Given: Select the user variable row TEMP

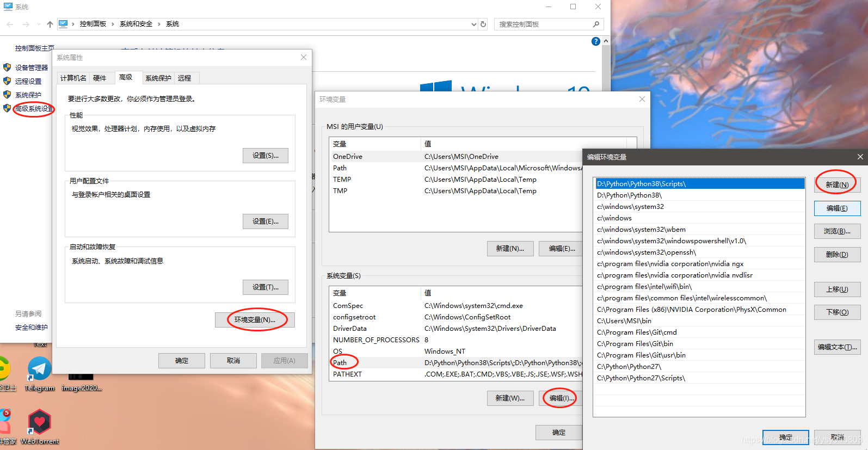Looking at the screenshot, I should pyautogui.click(x=456, y=180).
